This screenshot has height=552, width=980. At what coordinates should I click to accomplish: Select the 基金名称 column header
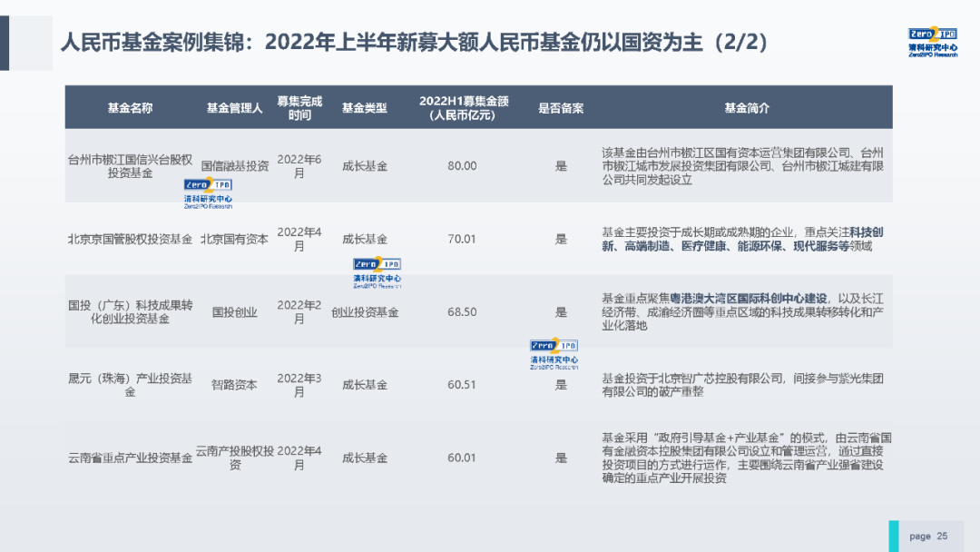(130, 108)
